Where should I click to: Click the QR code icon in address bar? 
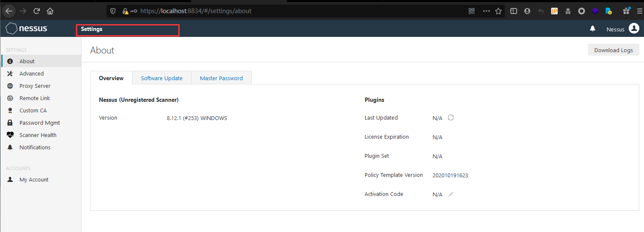472,11
